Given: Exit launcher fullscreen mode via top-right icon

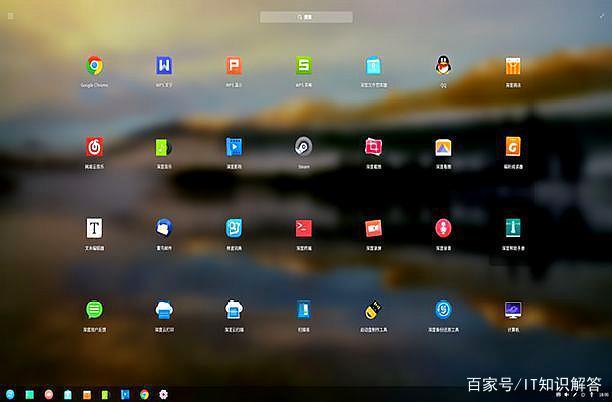Looking at the screenshot, I should pos(602,16).
